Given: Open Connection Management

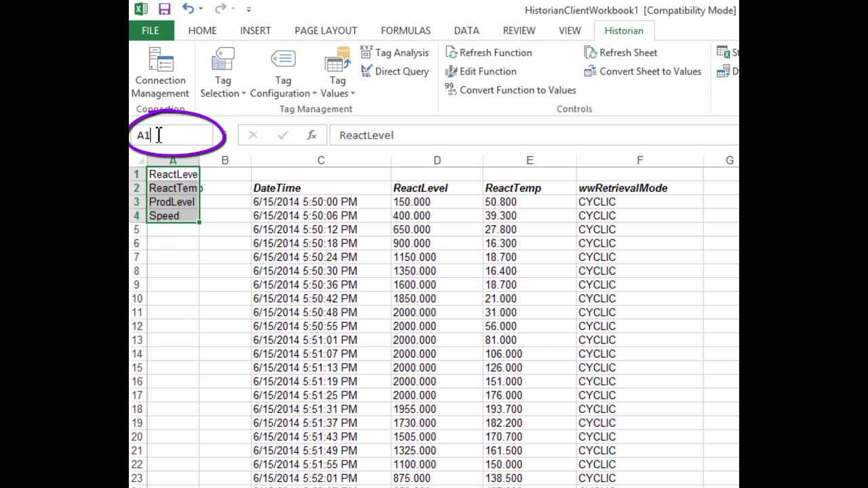Looking at the screenshot, I should click(x=160, y=73).
